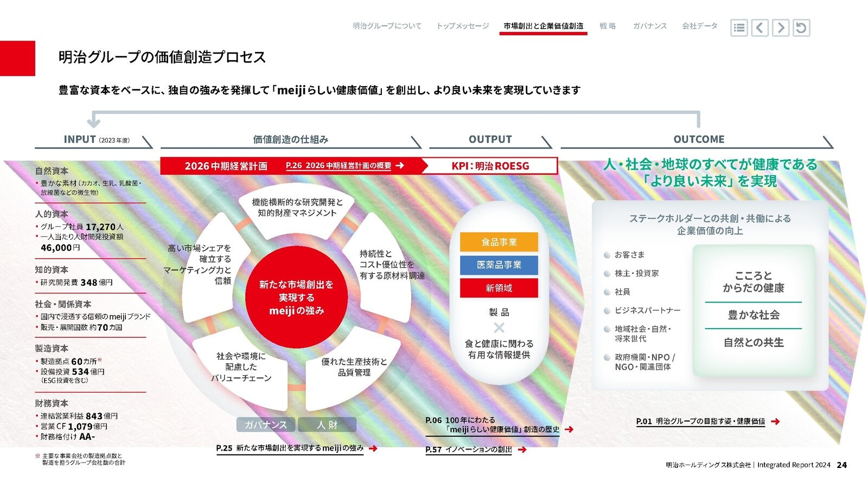868x488 pixels.
Task: Click 社会・関係資本 heading
Action: (63, 304)
